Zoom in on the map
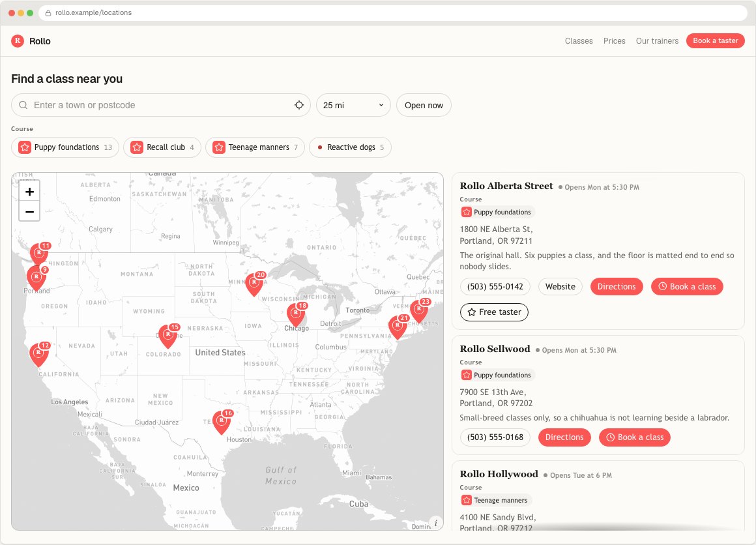The image size is (756, 545). tap(29, 192)
